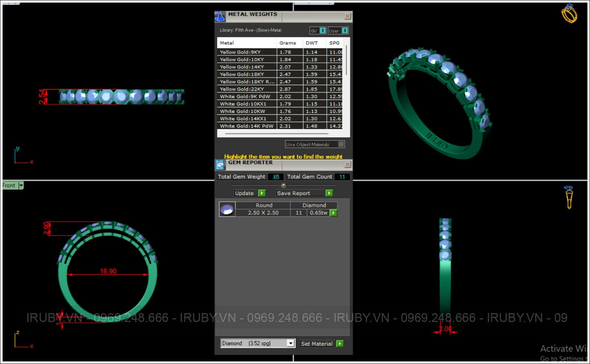Collapse the gem totals section with the arrow
The width and height of the screenshot is (590, 364).
tap(283, 185)
